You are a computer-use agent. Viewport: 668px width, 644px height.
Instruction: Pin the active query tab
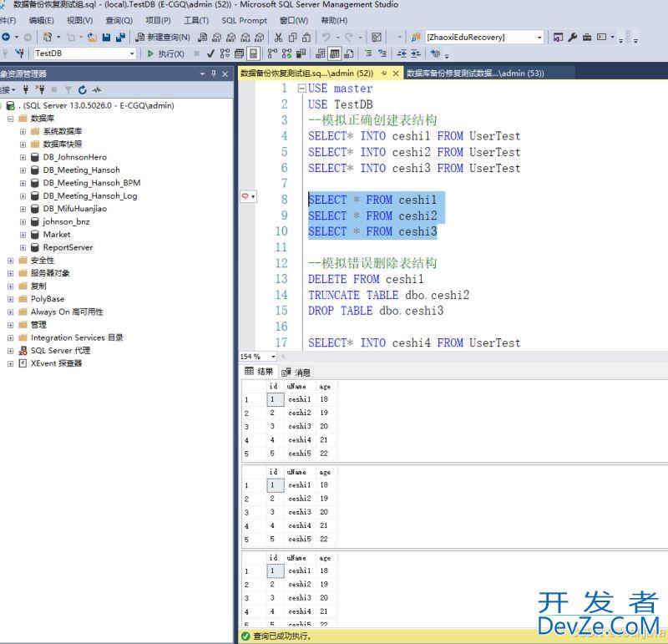click(384, 74)
